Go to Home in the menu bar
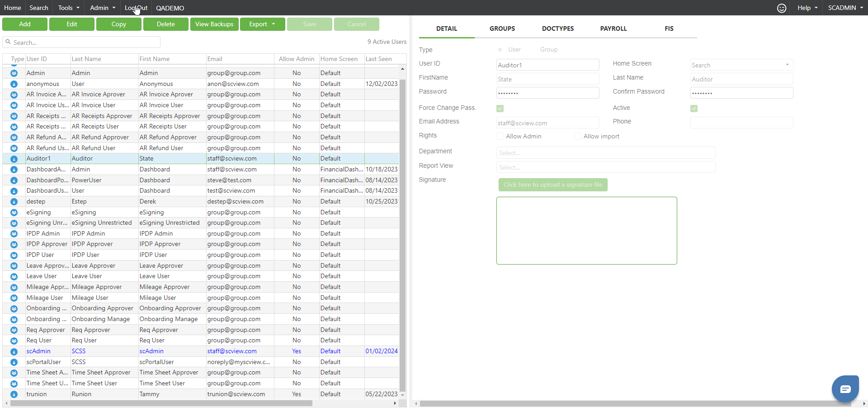 point(13,8)
